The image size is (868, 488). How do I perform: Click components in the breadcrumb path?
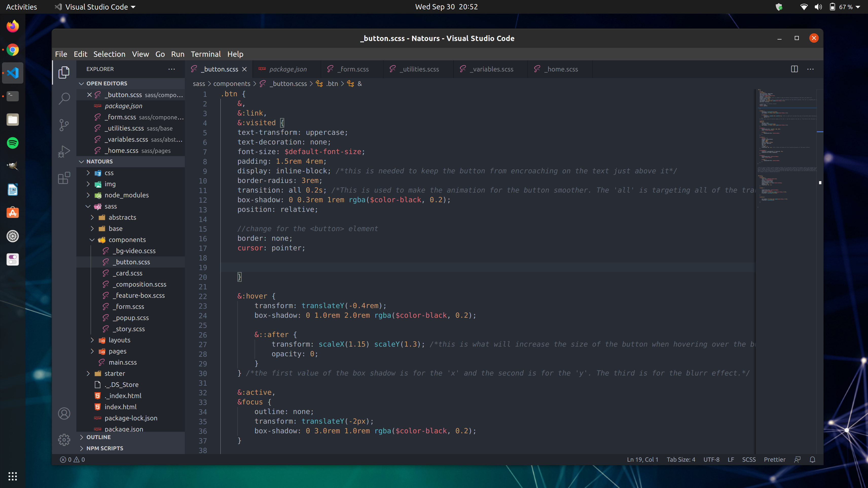point(231,84)
